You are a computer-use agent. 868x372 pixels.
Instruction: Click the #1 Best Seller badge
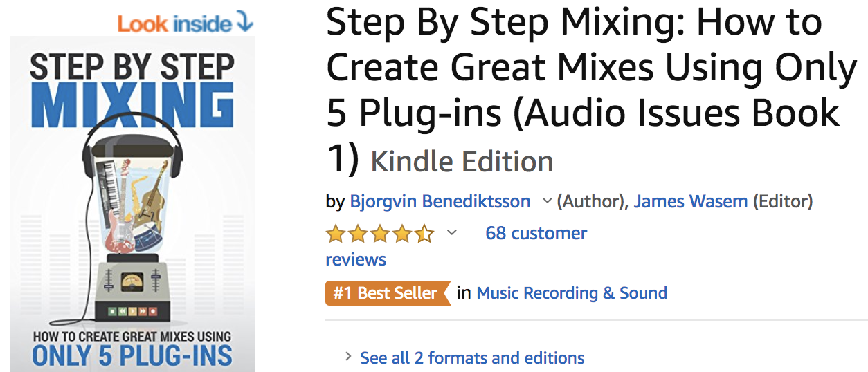[386, 293]
